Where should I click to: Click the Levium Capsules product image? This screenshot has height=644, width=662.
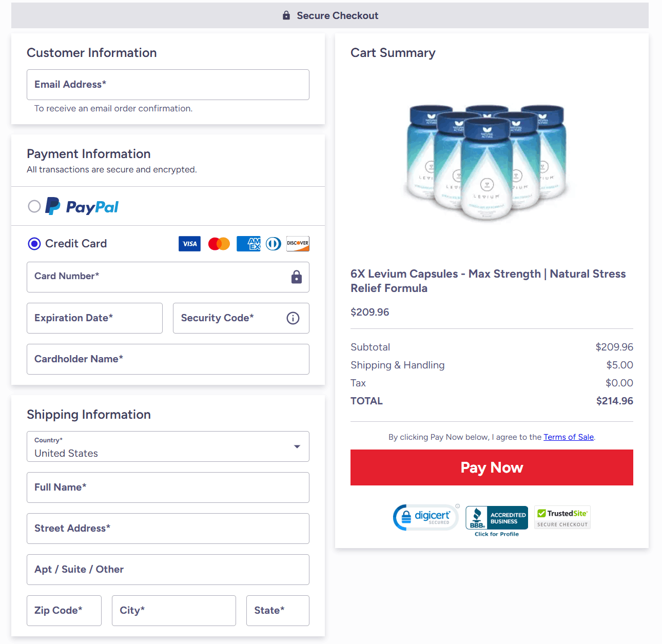coord(486,162)
